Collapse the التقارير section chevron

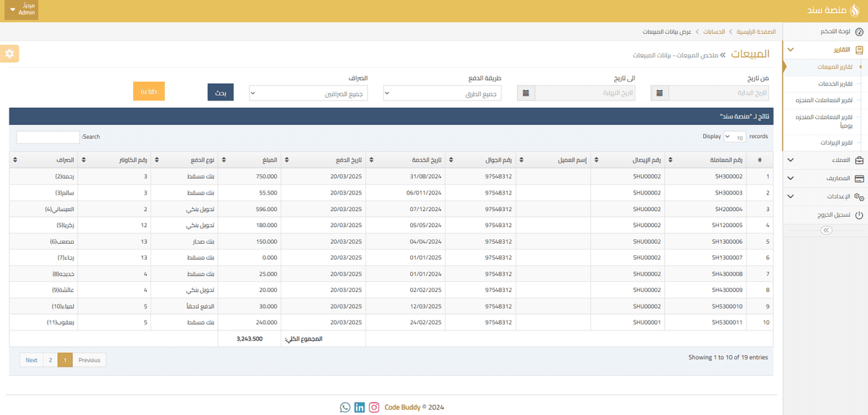point(790,50)
